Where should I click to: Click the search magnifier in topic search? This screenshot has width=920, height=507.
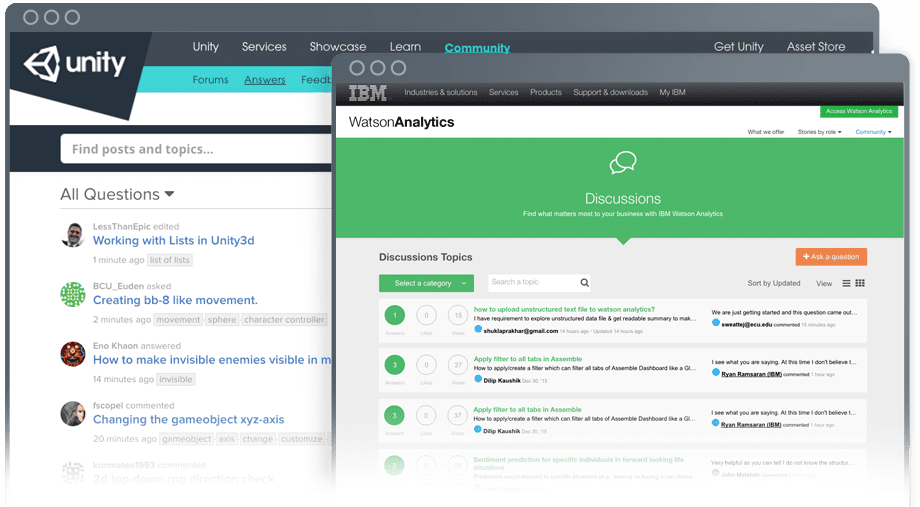pos(585,283)
